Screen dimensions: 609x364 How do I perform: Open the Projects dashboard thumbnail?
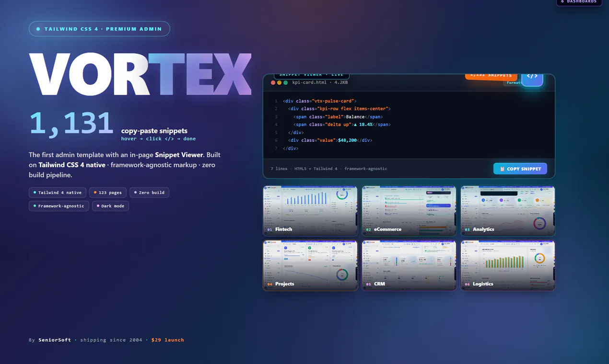[310, 265]
